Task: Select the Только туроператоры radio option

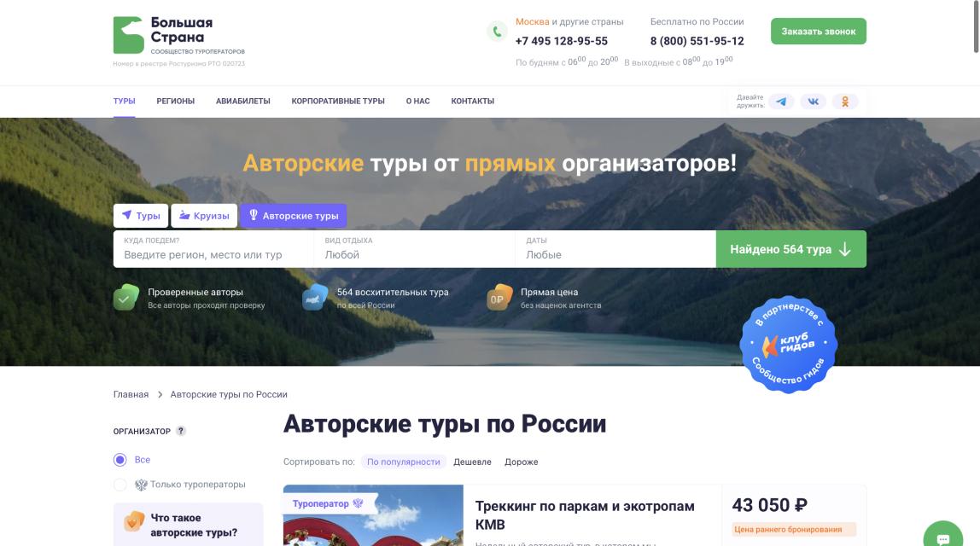Action: 120,485
